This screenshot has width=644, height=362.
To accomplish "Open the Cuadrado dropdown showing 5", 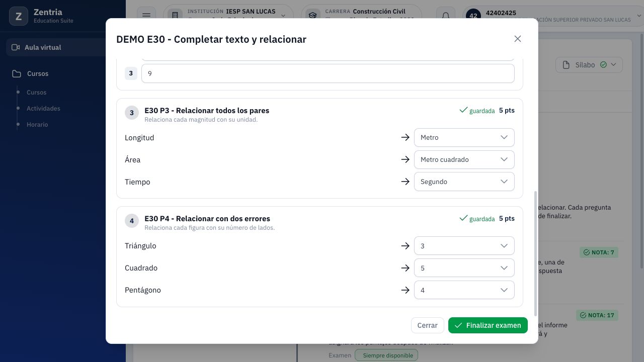I will [x=464, y=268].
